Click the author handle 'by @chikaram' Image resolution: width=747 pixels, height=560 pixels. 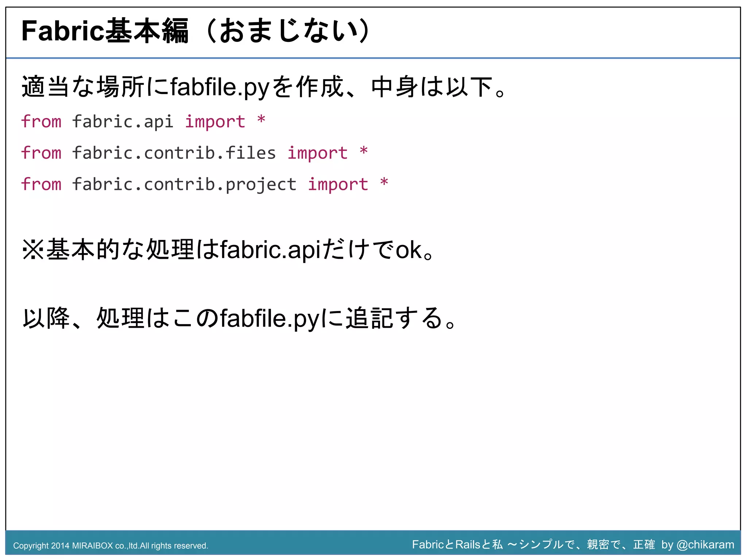697,545
